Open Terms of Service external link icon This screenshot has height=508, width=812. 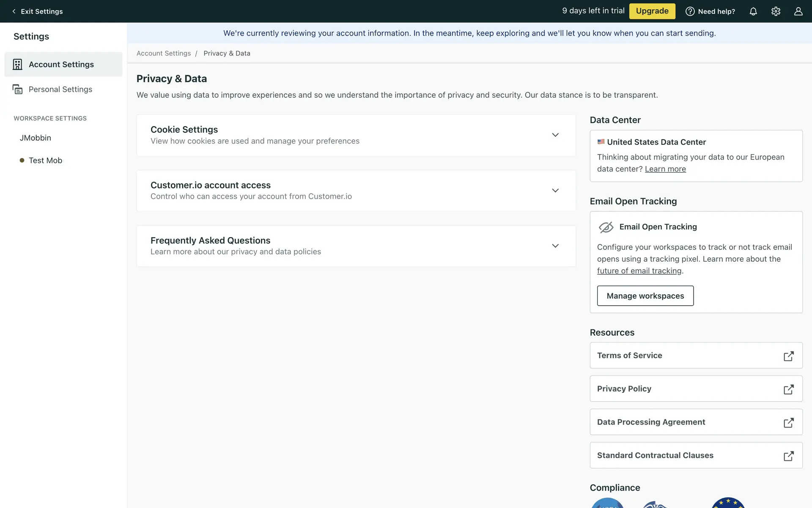pos(788,356)
